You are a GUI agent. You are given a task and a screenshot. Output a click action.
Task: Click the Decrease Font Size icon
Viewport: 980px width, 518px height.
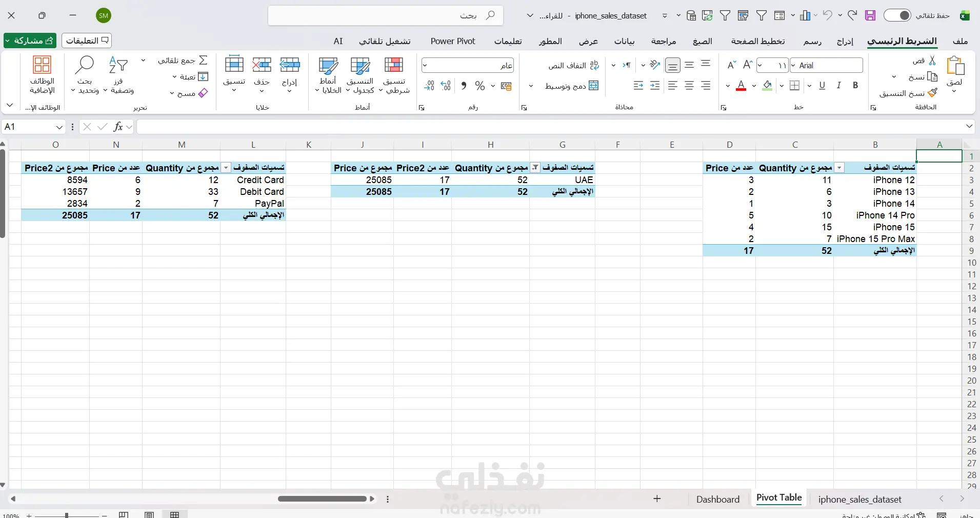click(732, 65)
